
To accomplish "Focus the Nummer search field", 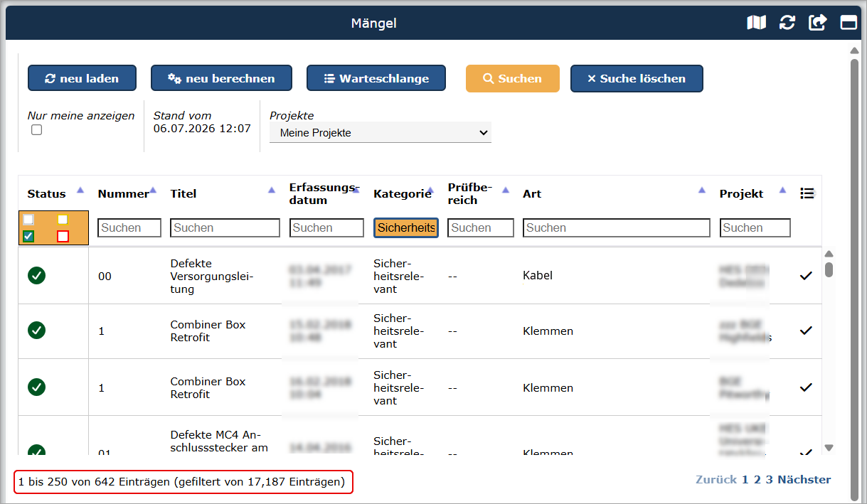I will [x=129, y=227].
